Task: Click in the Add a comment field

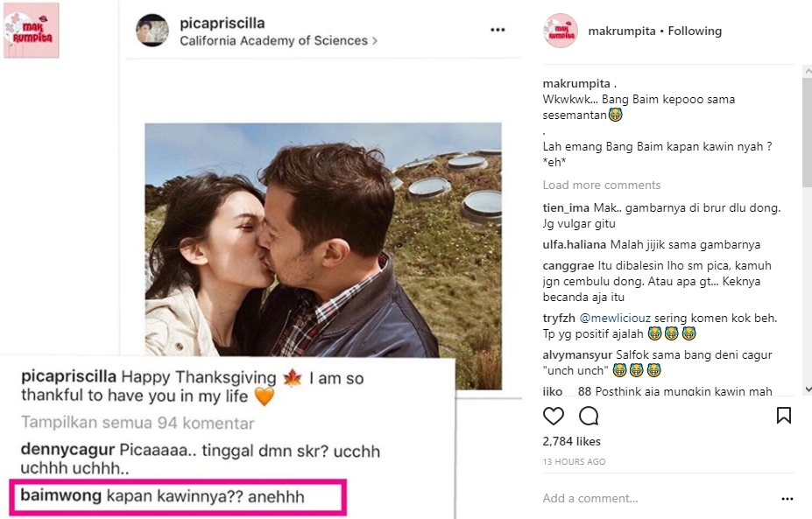Action: (648, 499)
